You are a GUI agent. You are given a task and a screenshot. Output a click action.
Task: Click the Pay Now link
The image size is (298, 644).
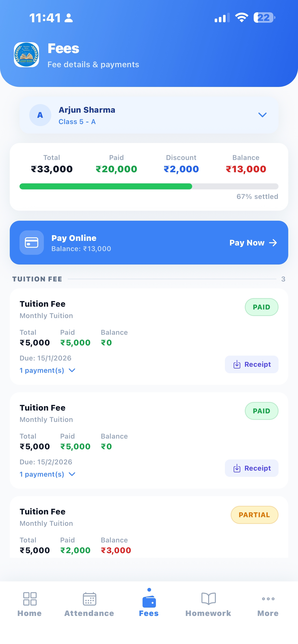pyautogui.click(x=253, y=242)
